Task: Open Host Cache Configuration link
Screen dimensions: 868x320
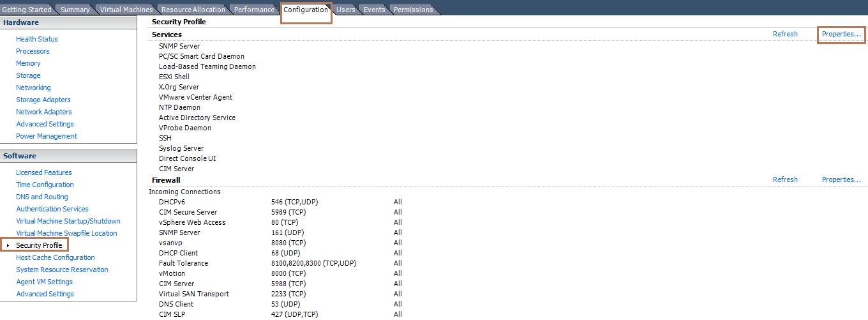Action: 56,257
